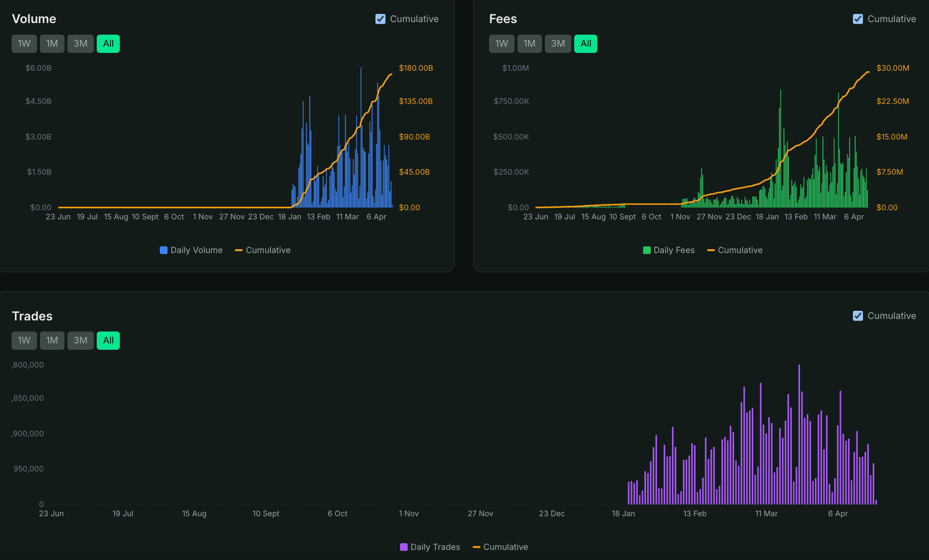Toggle Cumulative legend item under Trades chart
Image resolution: width=929 pixels, height=560 pixels.
click(501, 547)
